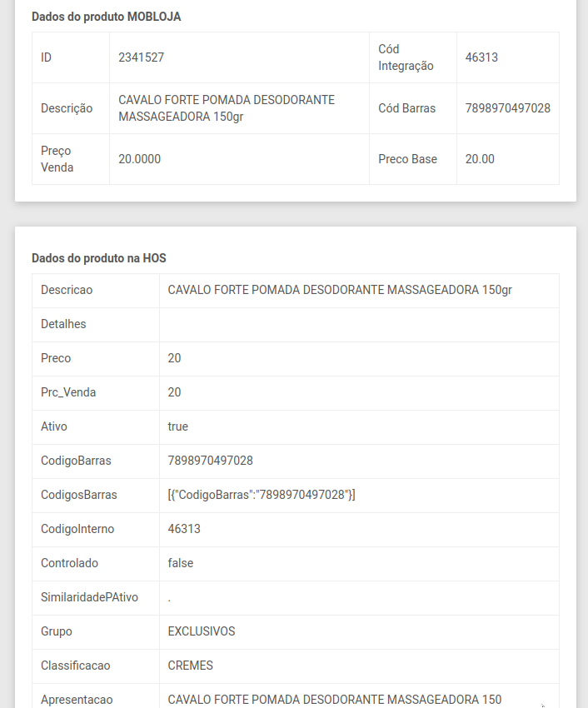The height and width of the screenshot is (708, 588).
Task: Select the Descricao value in the HOS table
Action: [340, 290]
